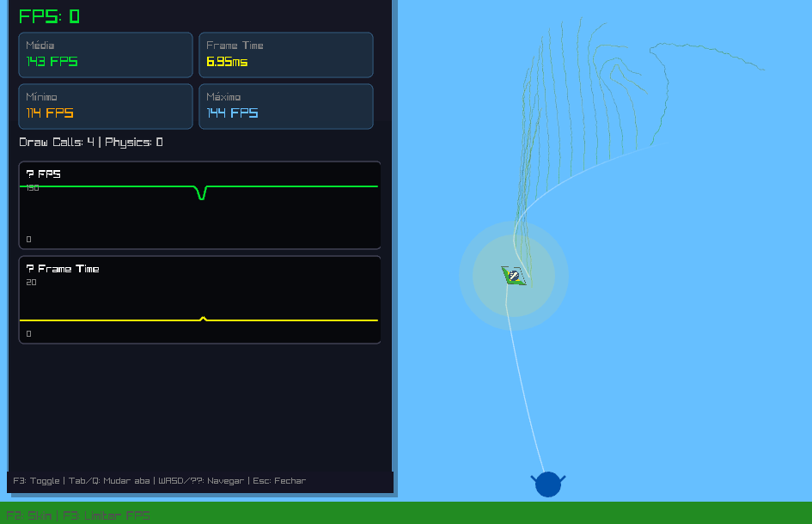This screenshot has height=524, width=812.
Task: Click the Draw Calls and Physics text line
Action: coord(91,143)
